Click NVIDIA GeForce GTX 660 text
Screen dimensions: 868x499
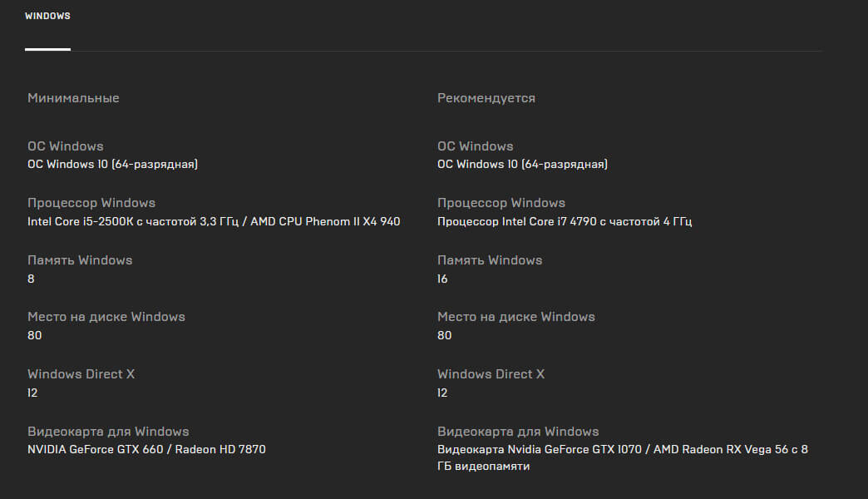(x=146, y=450)
